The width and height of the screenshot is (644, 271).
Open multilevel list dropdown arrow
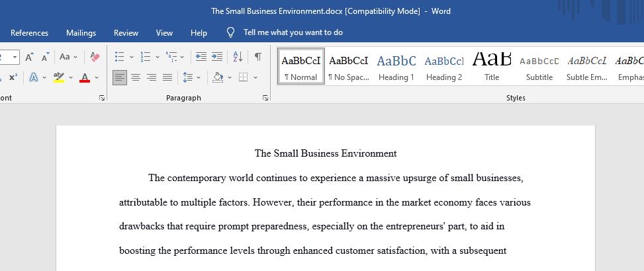tap(182, 57)
